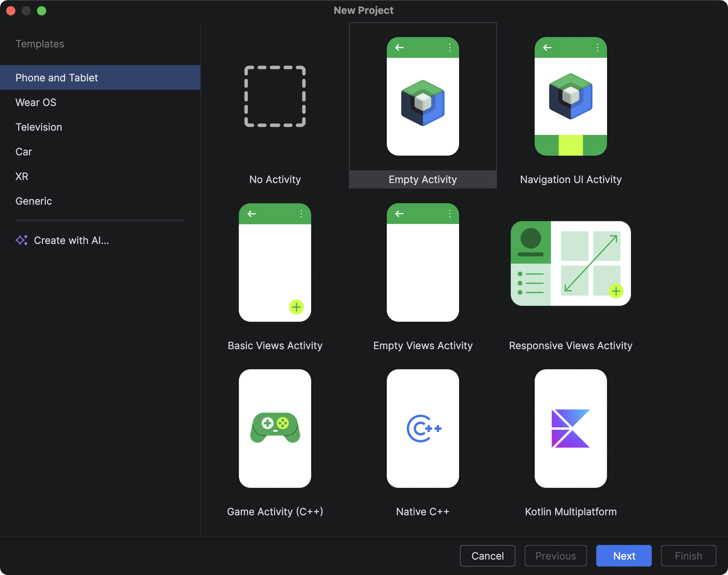Proceed by clicking Next
728x575 pixels.
point(623,556)
